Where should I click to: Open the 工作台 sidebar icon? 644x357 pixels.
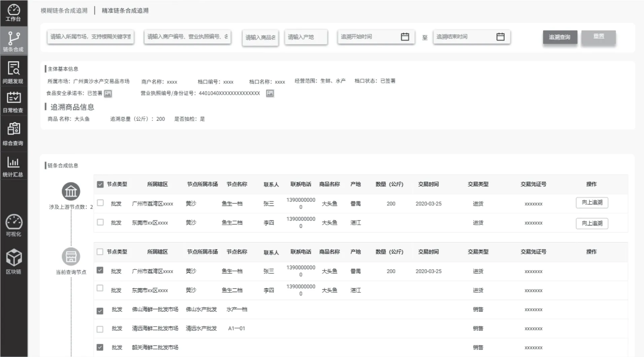click(x=13, y=13)
